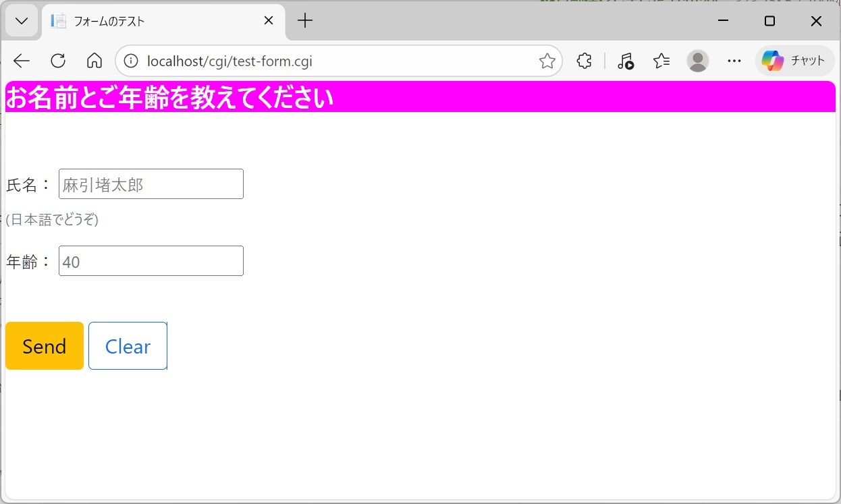Go back using the back arrow
Screen dimensions: 841x504
22,61
